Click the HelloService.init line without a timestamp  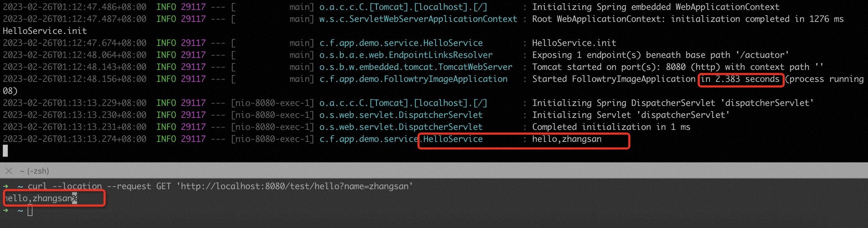click(45, 31)
